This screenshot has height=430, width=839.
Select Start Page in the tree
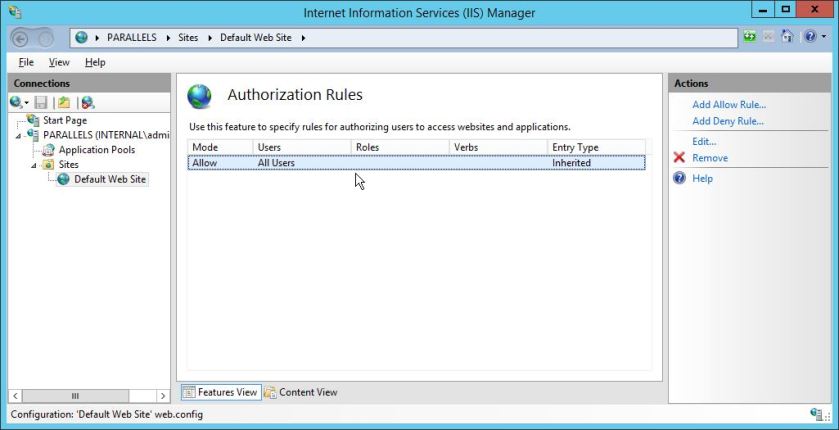[x=65, y=120]
